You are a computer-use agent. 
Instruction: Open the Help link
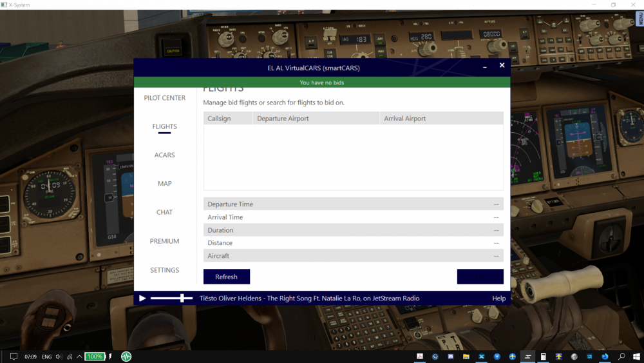coord(498,299)
